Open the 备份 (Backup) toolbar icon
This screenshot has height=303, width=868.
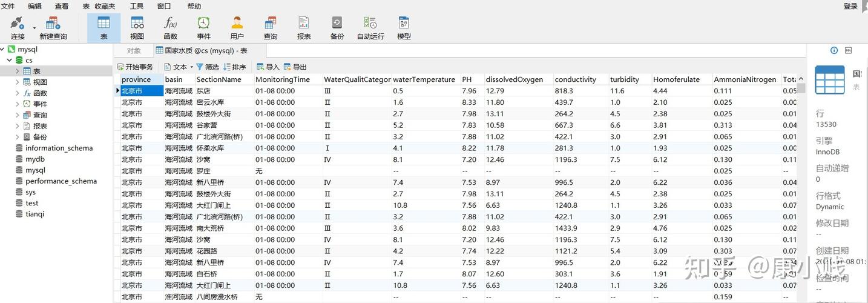point(337,24)
